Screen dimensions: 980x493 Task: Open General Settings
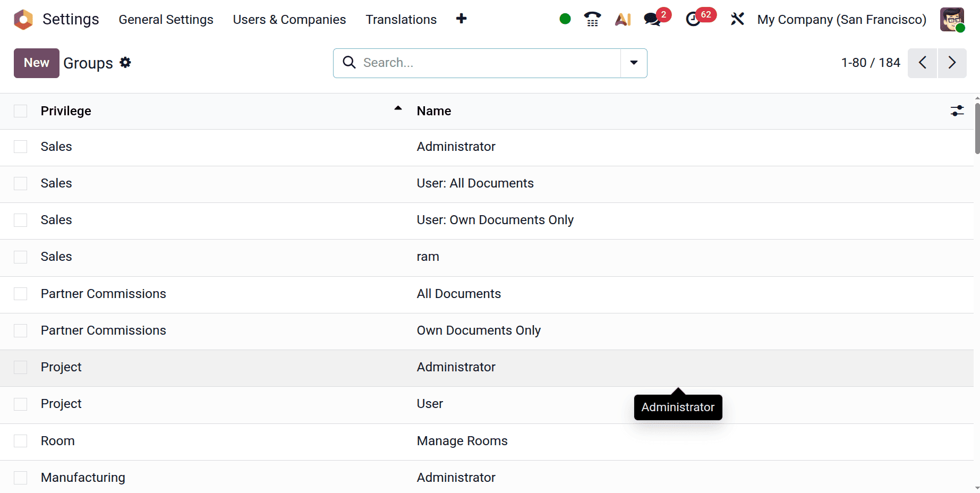(166, 19)
